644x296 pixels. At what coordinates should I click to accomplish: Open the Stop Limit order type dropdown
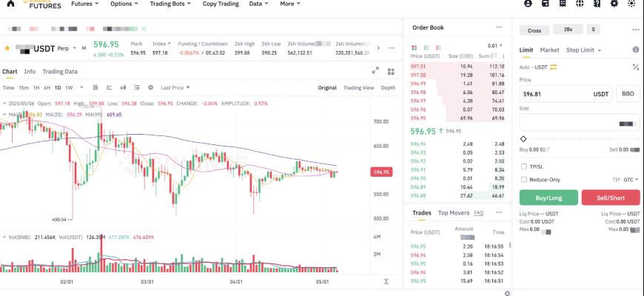point(583,50)
